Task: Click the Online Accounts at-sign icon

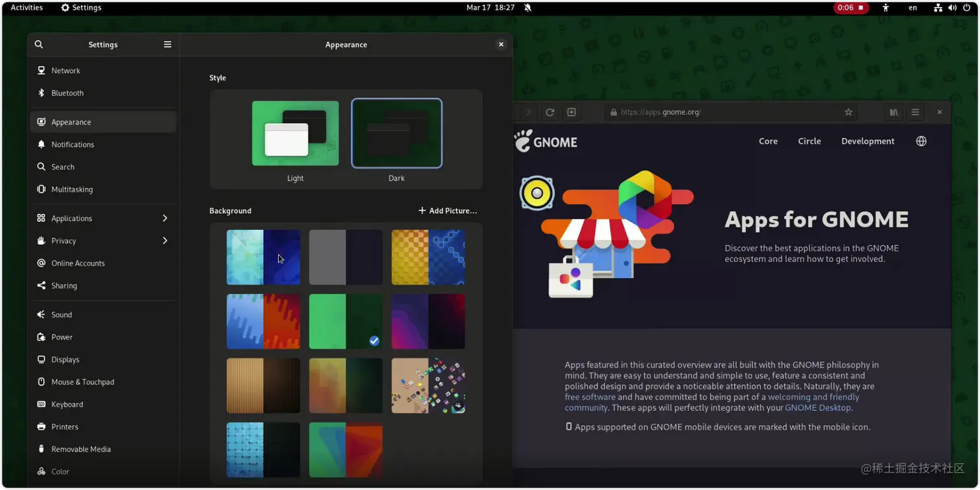Action: 41,263
